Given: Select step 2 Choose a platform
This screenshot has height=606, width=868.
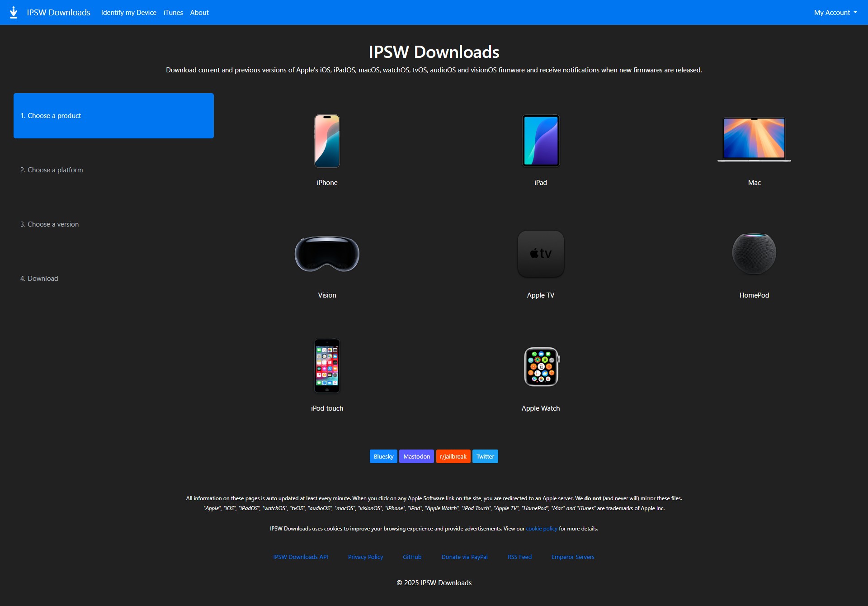Looking at the screenshot, I should point(113,170).
